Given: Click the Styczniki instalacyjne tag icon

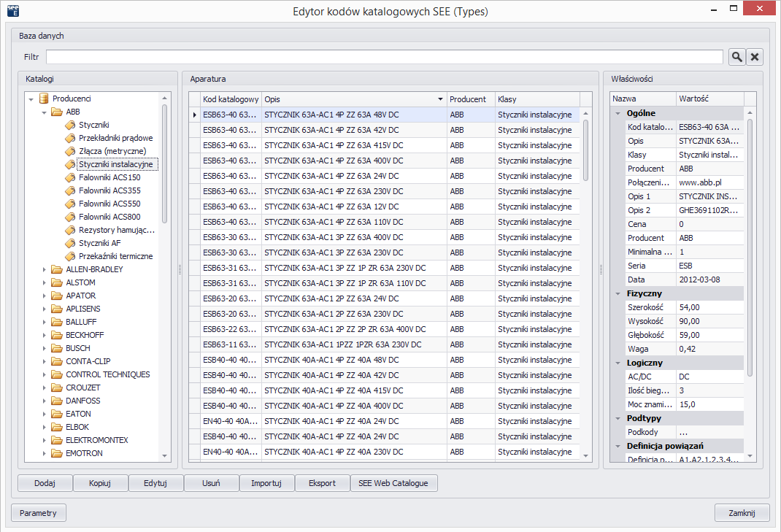Looking at the screenshot, I should pyautogui.click(x=70, y=164).
